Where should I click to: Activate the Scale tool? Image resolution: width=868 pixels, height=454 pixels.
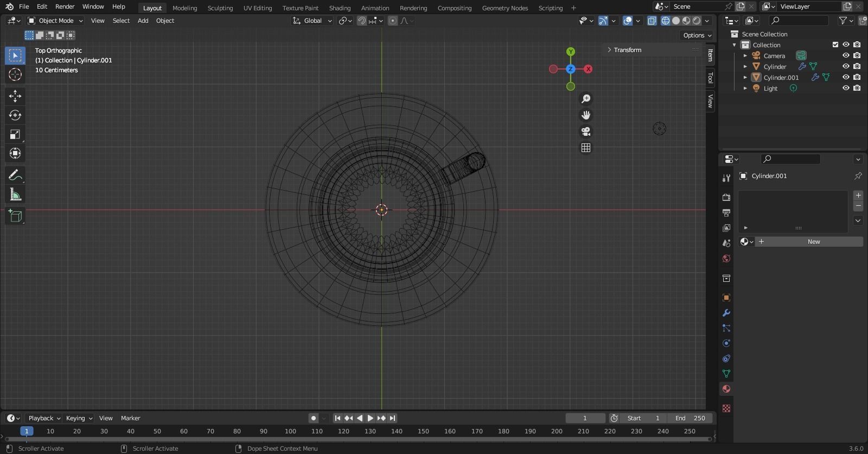(x=15, y=134)
